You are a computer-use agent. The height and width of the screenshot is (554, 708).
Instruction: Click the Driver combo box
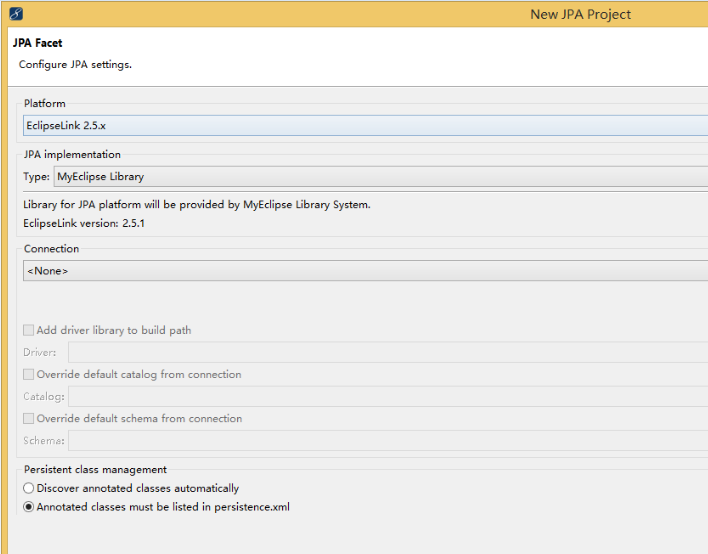388,352
